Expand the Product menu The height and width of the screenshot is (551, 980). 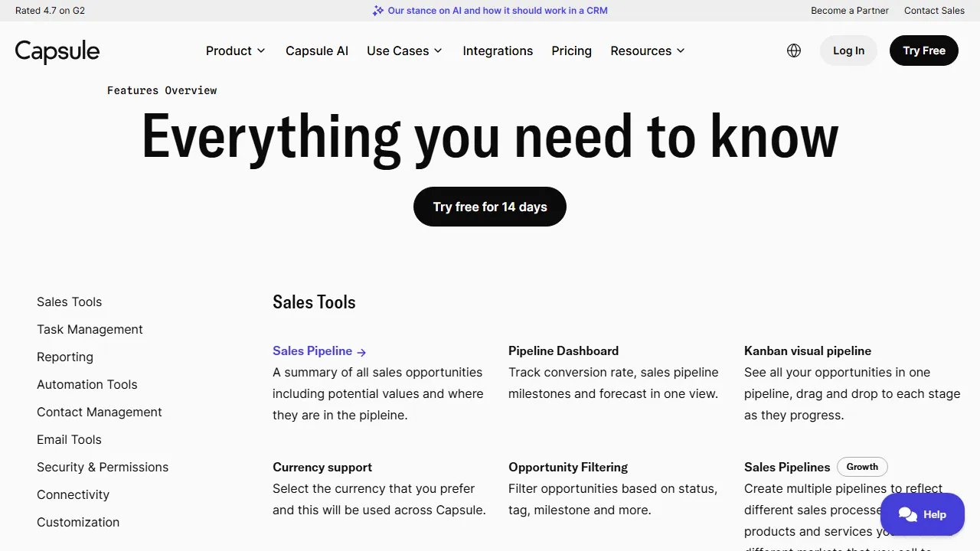pos(236,51)
